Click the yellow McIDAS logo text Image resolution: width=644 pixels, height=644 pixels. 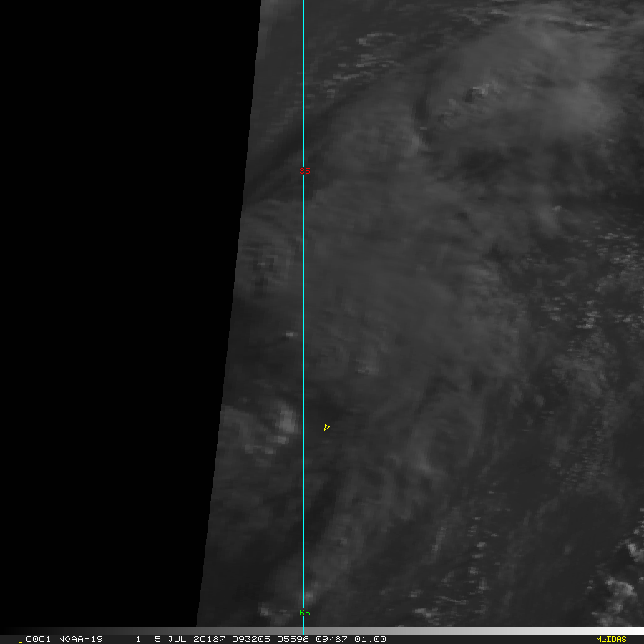pos(610,639)
